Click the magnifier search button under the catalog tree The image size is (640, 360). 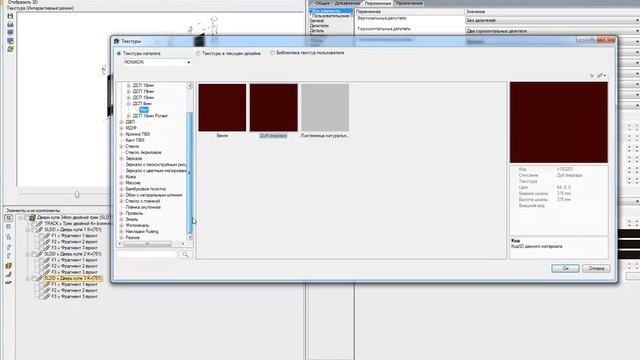click(185, 254)
